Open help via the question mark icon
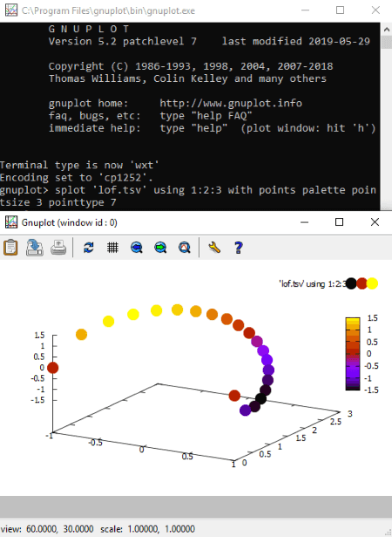Image resolution: width=392 pixels, height=537 pixels. 239,248
